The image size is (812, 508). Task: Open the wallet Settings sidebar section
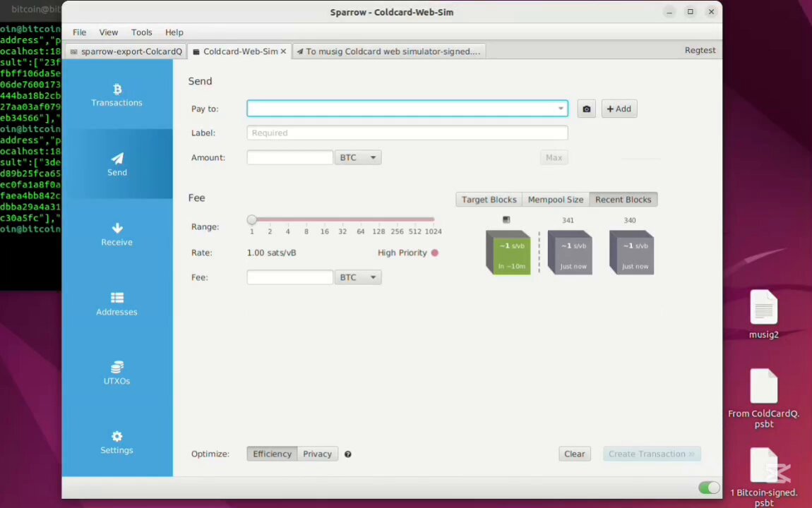pyautogui.click(x=117, y=442)
